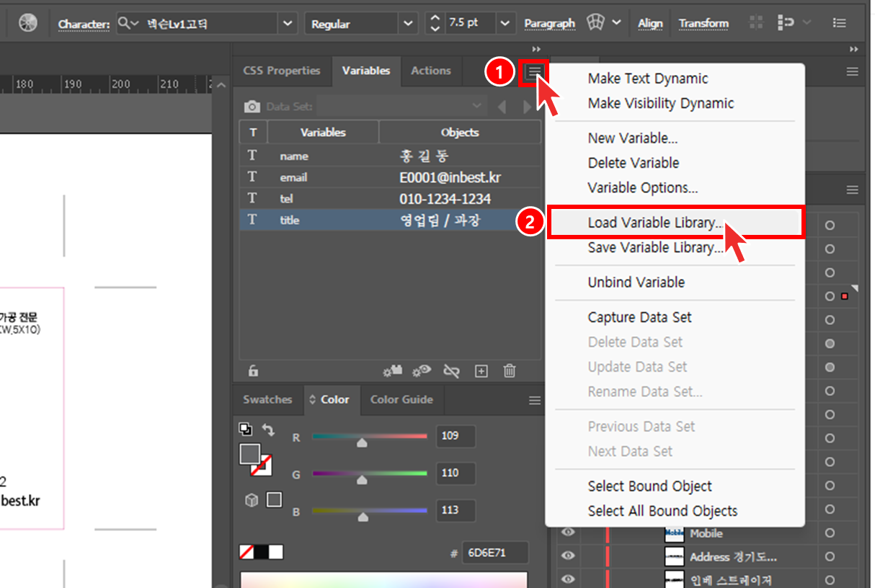Switch to the Color Guide tab
Viewport: 875px width, 588px height.
[401, 399]
